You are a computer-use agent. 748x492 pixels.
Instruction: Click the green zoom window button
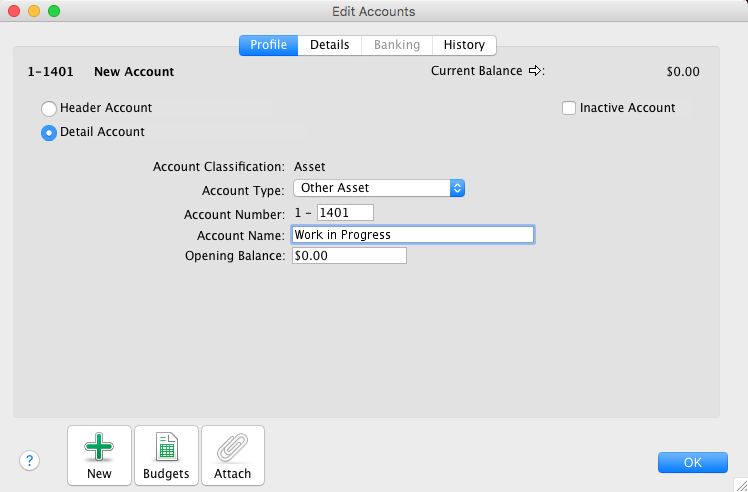(x=54, y=11)
